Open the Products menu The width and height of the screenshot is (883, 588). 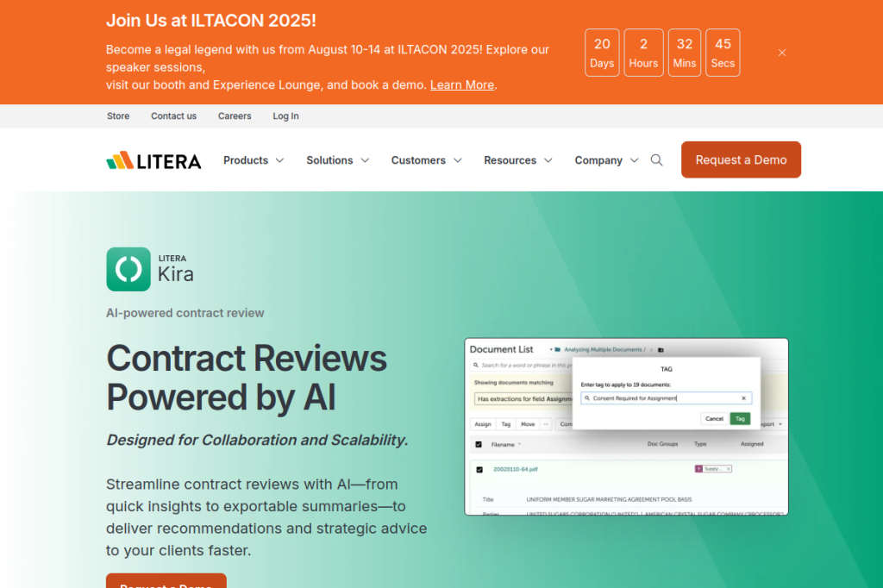(246, 160)
